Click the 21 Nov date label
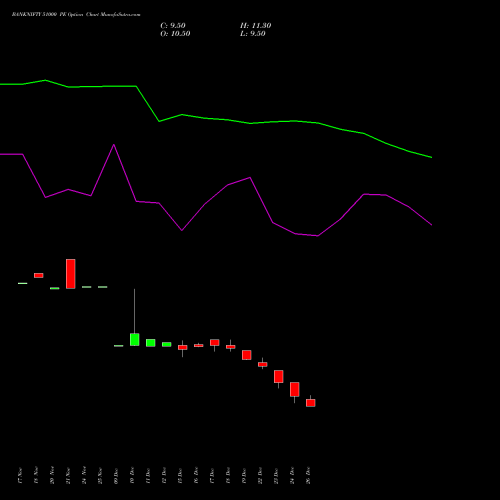 tap(68, 475)
